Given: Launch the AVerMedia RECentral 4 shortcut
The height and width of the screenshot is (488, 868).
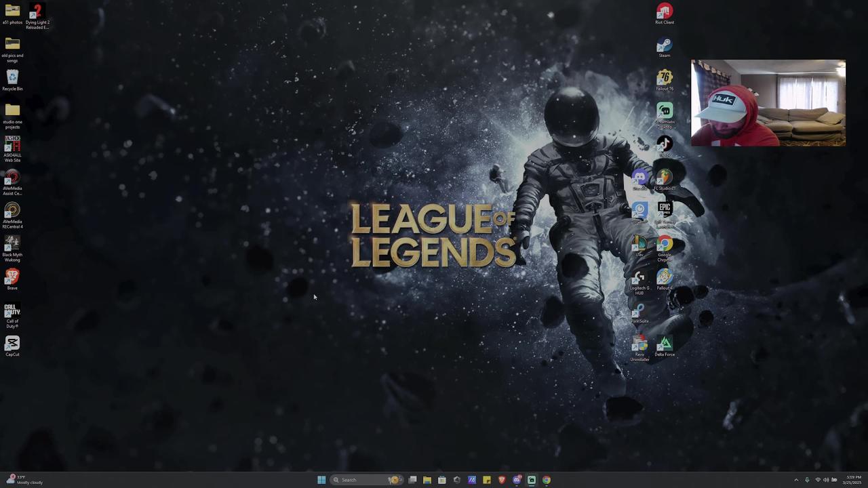Looking at the screenshot, I should click(12, 216).
